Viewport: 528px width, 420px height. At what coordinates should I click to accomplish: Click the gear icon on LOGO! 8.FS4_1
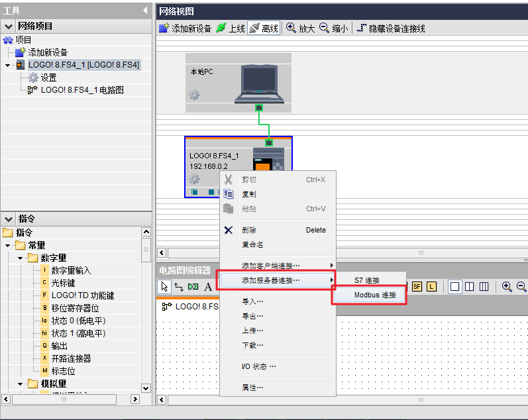(194, 179)
